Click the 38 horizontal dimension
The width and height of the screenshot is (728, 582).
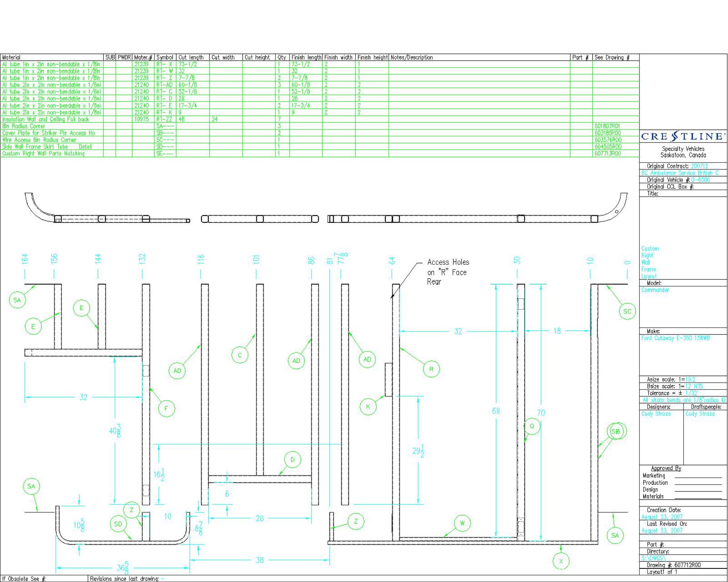[x=259, y=560]
